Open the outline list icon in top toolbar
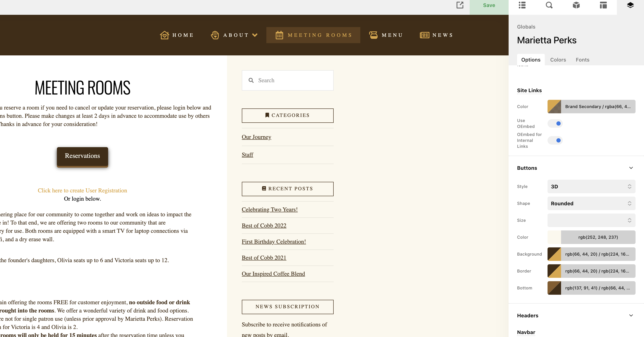 point(522,5)
